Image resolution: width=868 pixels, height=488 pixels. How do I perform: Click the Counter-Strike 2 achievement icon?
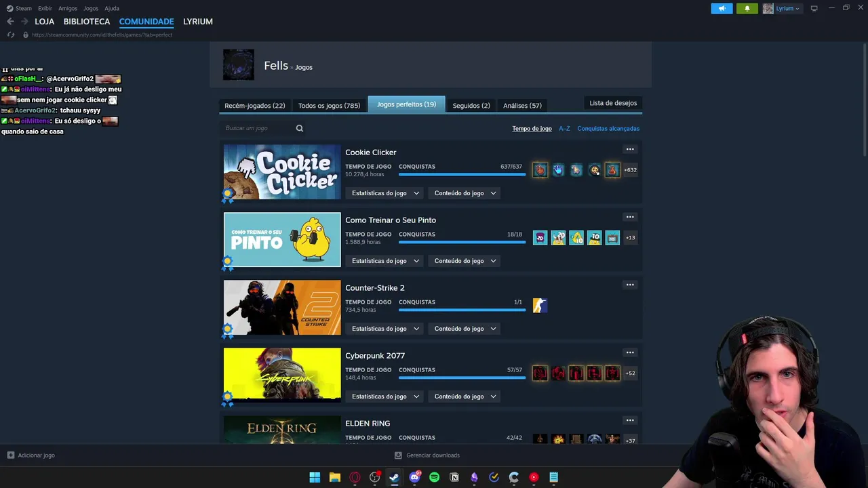pos(540,306)
